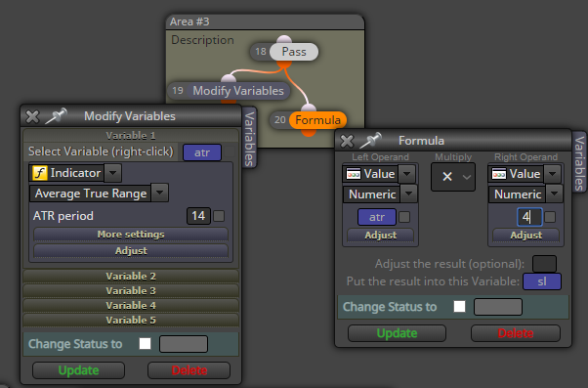588x388 pixels.
Task: Close the Formula panel with X icon
Action: (x=347, y=141)
